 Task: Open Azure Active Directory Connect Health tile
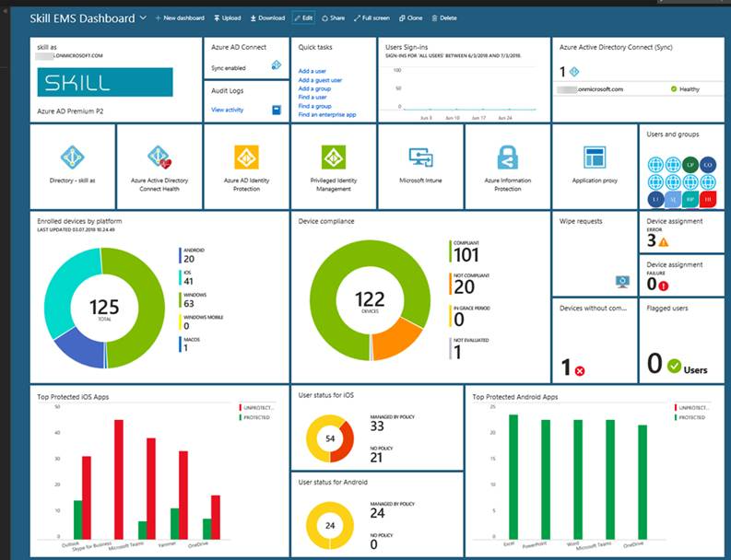(x=159, y=157)
